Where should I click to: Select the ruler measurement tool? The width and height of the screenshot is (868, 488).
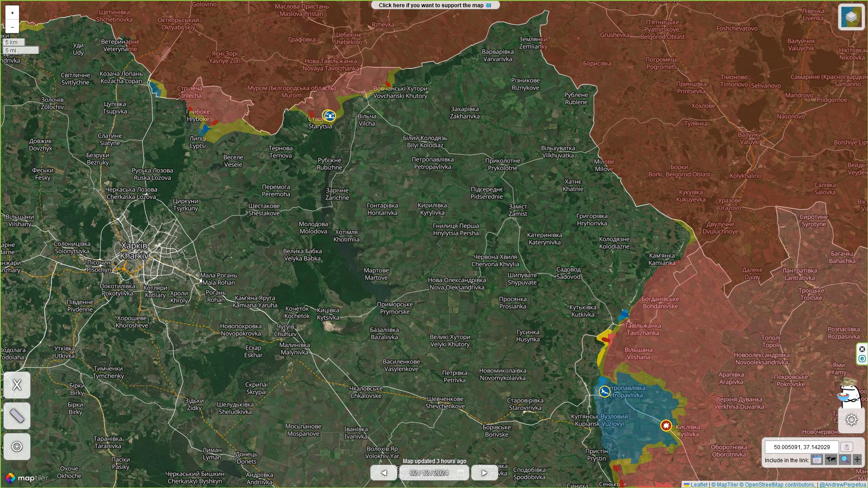17,416
